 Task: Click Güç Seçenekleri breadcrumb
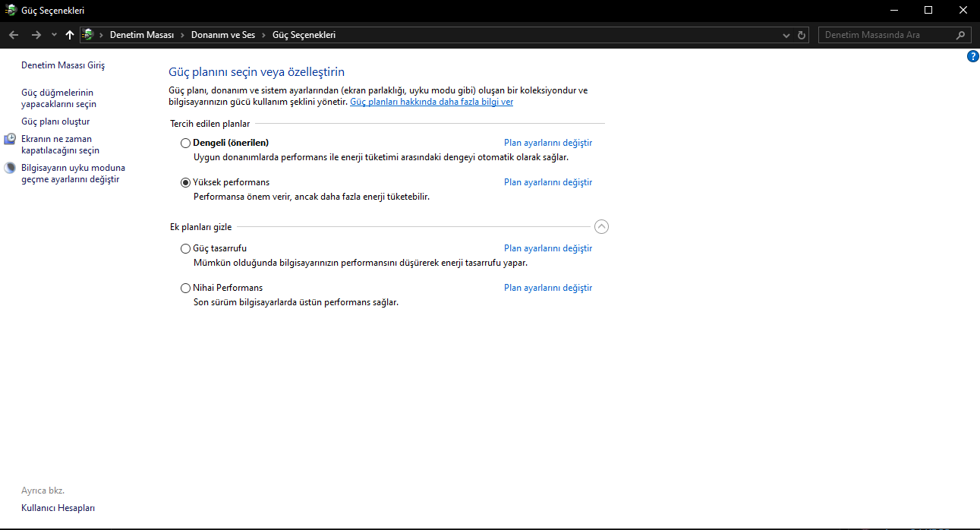click(304, 35)
